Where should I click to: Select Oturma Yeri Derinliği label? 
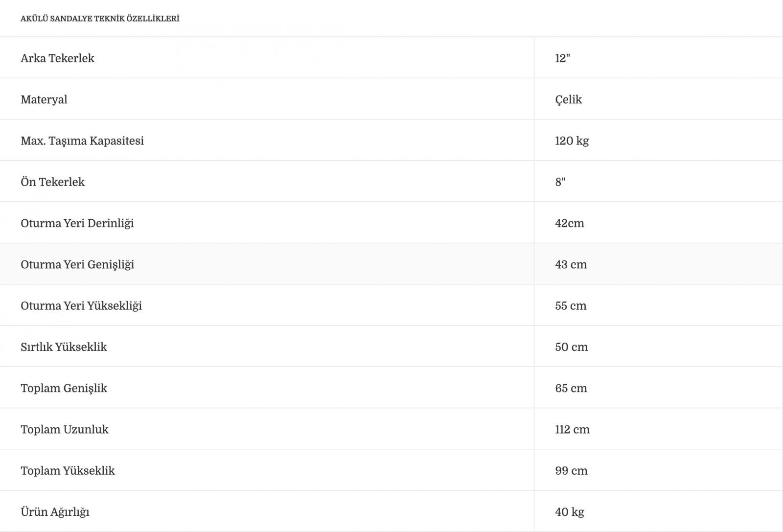pos(77,223)
